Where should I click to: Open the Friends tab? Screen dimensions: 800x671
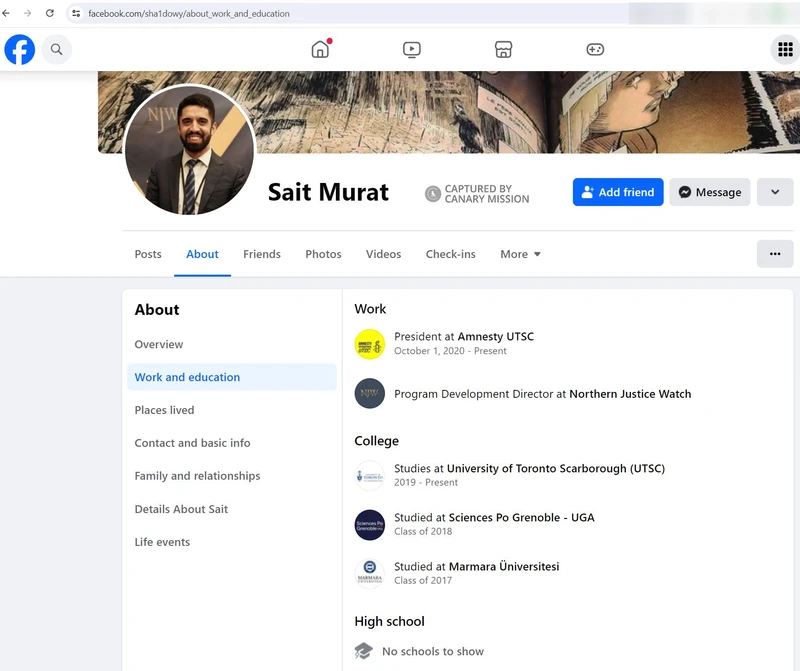tap(262, 254)
